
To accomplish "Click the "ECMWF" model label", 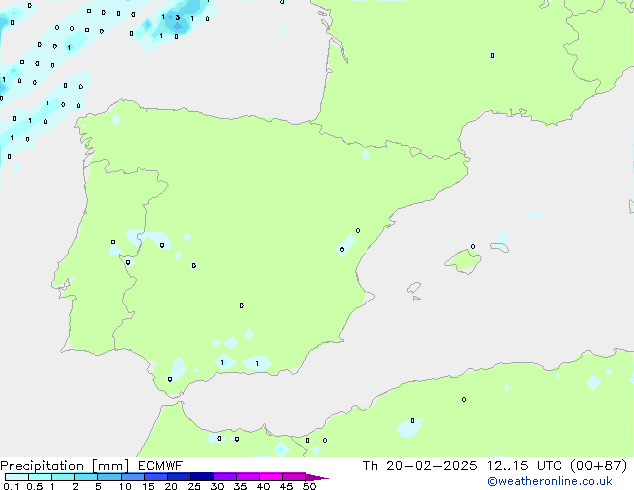I will (161, 466).
